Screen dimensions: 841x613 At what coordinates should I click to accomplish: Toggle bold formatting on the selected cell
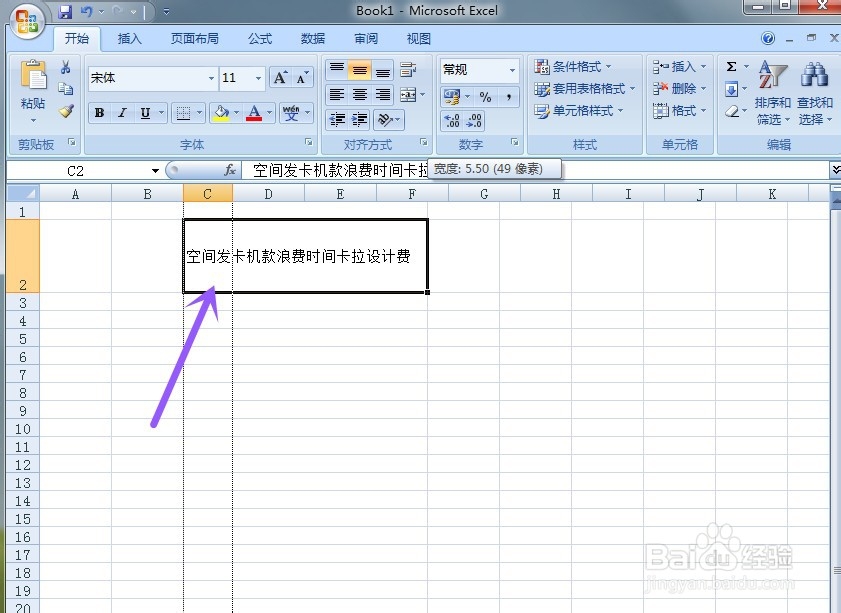click(x=99, y=112)
